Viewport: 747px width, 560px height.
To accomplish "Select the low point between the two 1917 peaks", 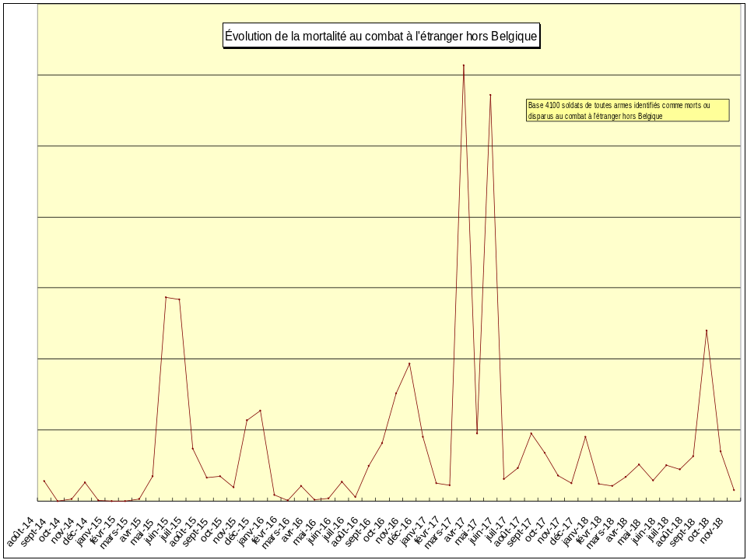I will click(x=477, y=433).
